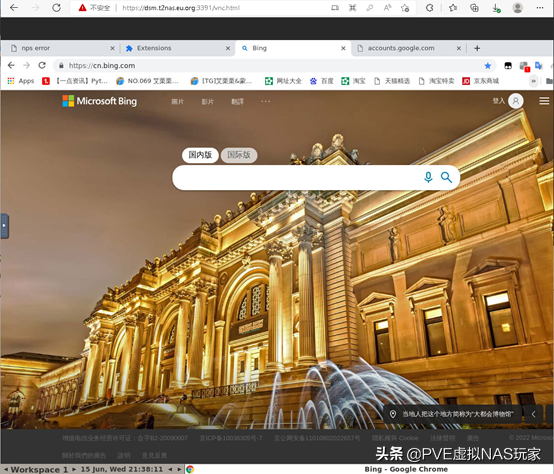Select the 国内版 search tab
This screenshot has height=474, width=554.
click(200, 155)
